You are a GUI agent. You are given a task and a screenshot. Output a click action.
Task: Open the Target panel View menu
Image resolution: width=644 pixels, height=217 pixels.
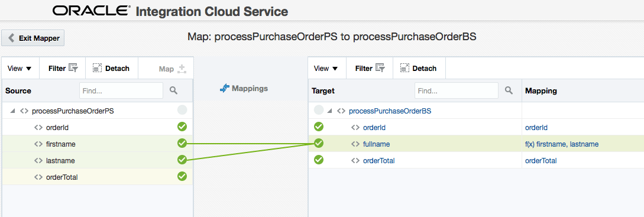coord(326,69)
